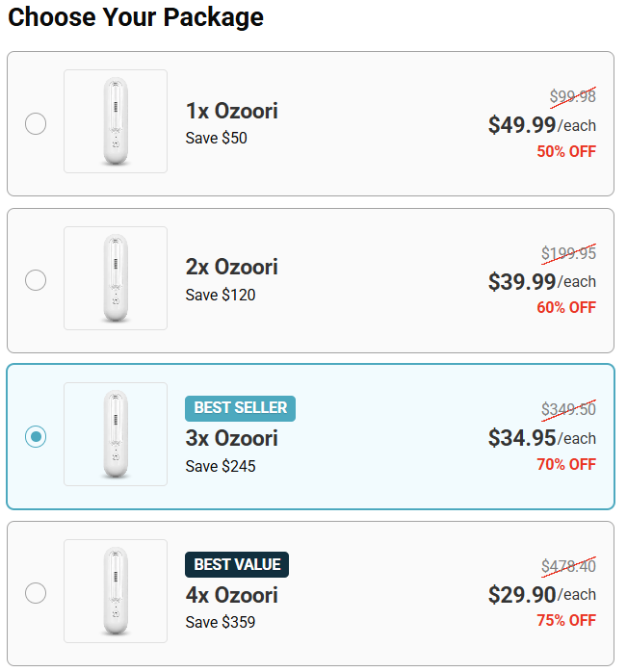Click the Save $245 text

221,467
